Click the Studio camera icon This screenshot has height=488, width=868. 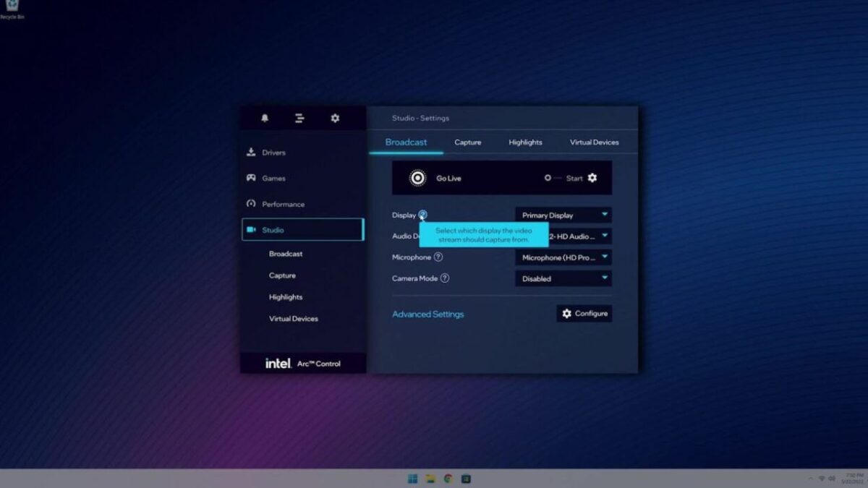(252, 229)
